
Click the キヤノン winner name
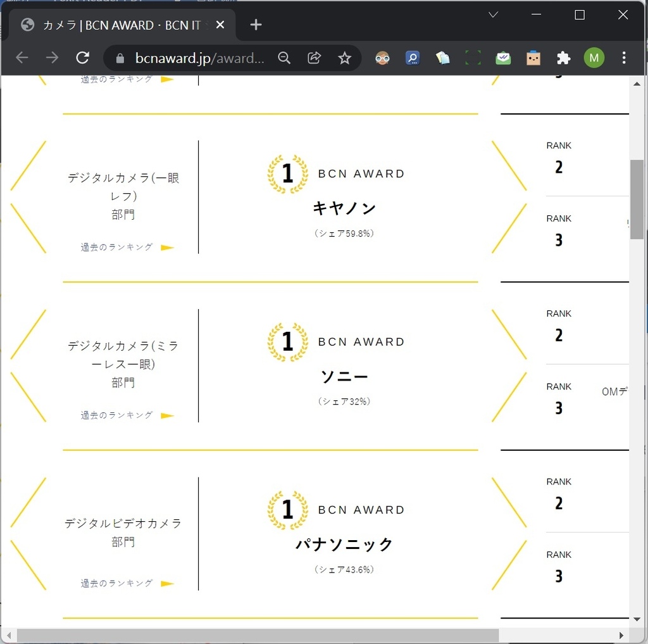point(344,208)
